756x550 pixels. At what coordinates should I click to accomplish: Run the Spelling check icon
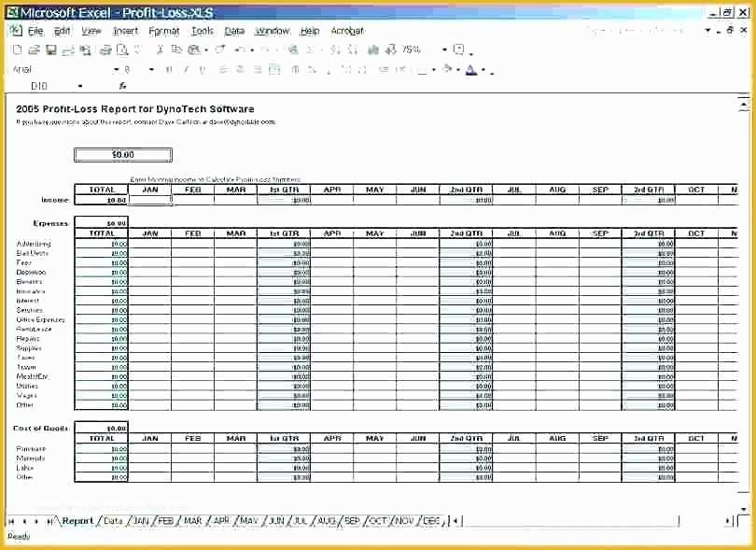click(x=138, y=49)
